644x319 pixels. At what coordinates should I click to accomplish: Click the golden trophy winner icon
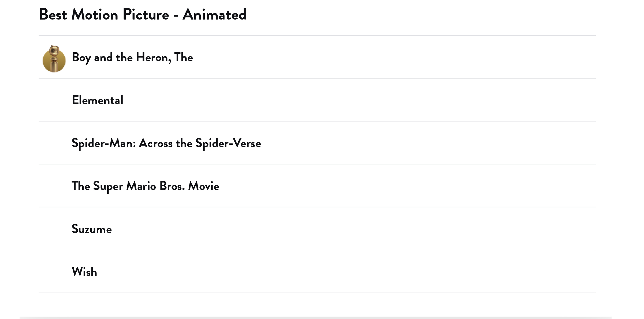pos(54,59)
